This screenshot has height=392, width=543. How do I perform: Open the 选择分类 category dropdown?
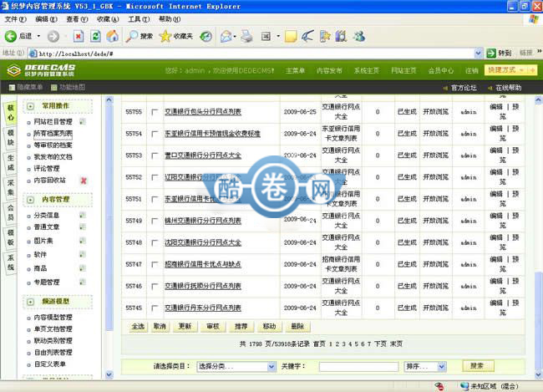(236, 366)
